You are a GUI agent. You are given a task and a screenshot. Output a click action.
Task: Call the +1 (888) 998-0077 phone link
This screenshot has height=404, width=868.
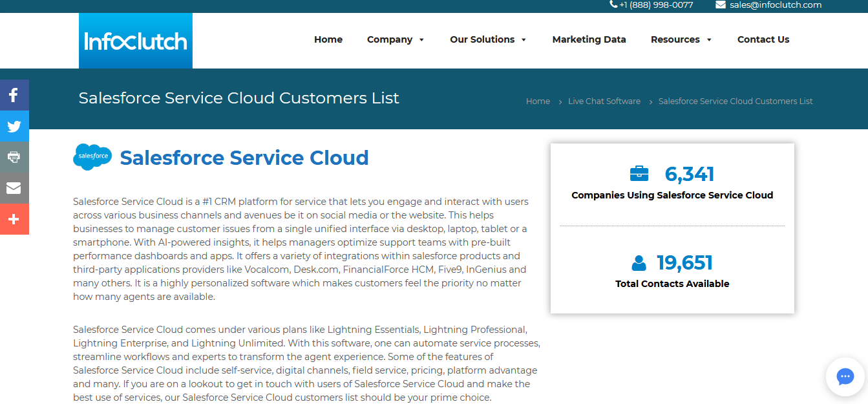(x=656, y=5)
